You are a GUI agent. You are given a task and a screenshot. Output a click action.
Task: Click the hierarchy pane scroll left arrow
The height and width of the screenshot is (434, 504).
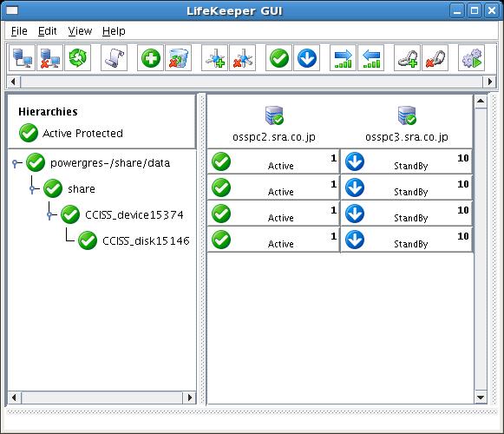point(14,398)
